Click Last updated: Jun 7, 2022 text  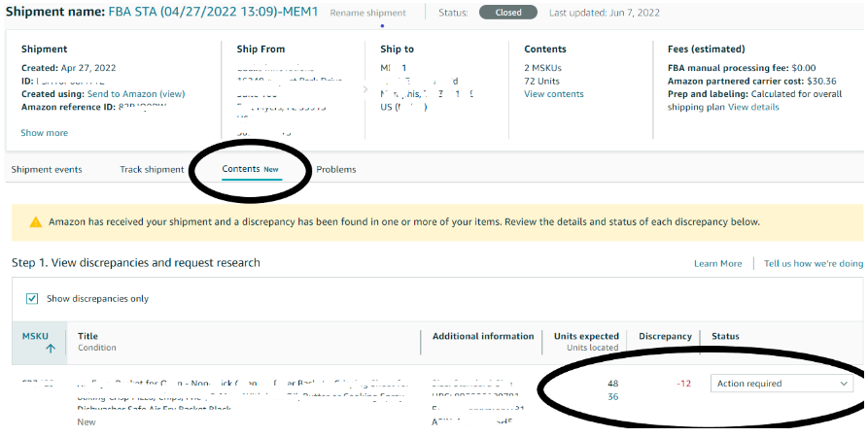(x=605, y=13)
